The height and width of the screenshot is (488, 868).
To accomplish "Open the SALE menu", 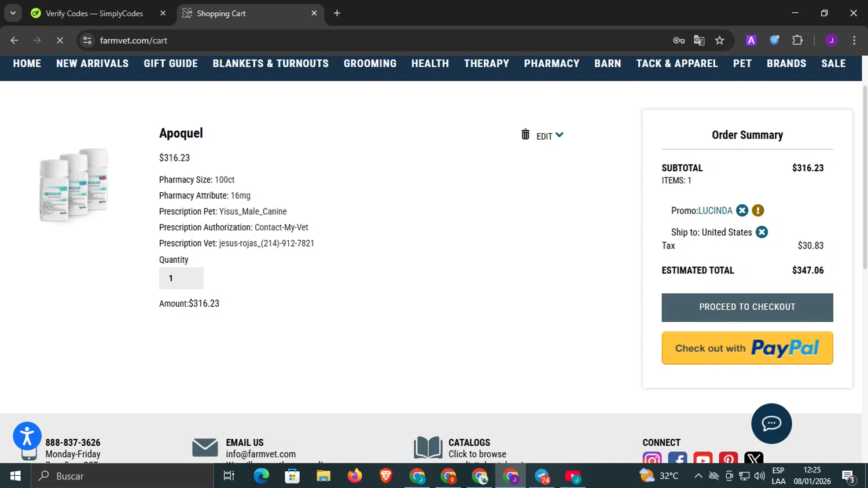I will [x=833, y=64].
